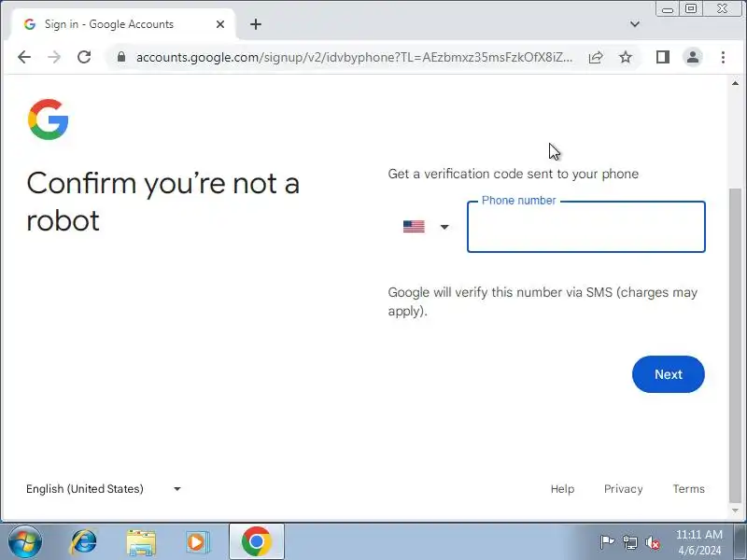Viewport: 747px width, 560px height.
Task: Minimize the Chrome window
Action: pyautogui.click(x=667, y=8)
